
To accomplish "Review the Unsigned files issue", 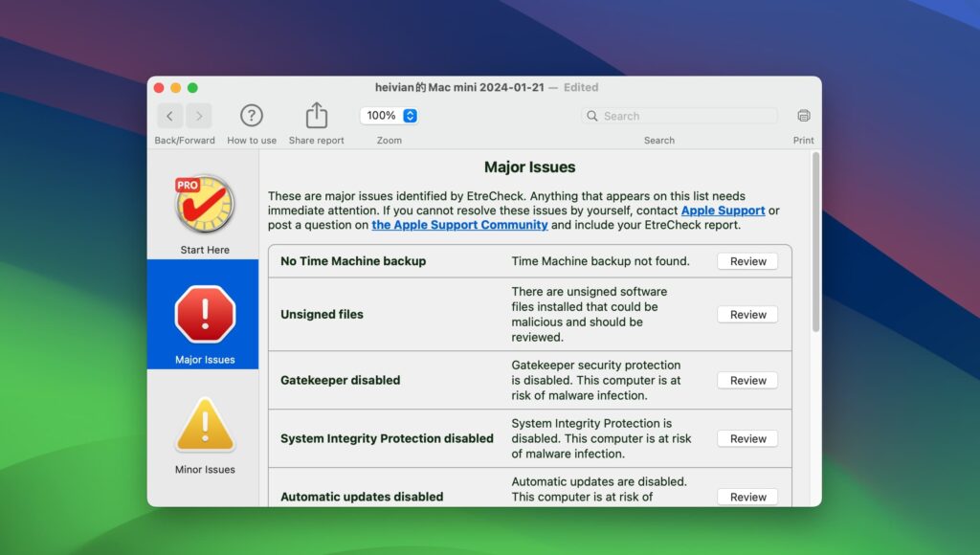I will (746, 314).
